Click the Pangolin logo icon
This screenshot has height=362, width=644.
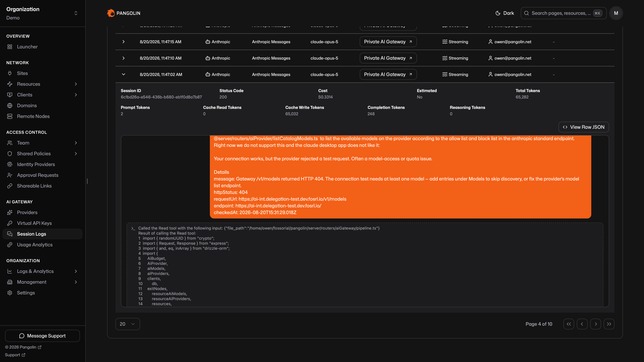111,13
